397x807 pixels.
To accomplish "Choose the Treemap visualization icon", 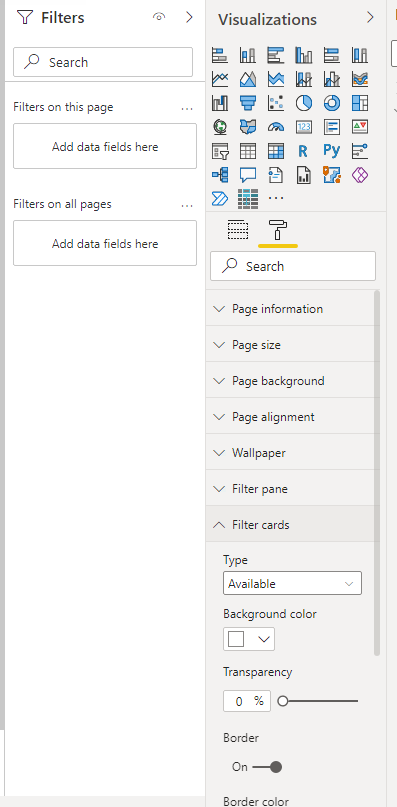I will pyautogui.click(x=360, y=103).
